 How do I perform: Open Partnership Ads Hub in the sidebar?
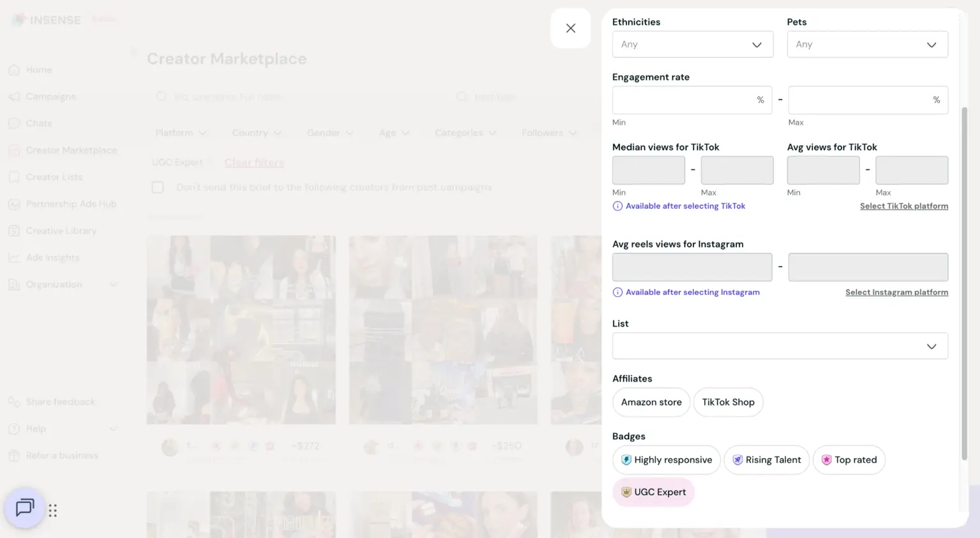coord(71,204)
